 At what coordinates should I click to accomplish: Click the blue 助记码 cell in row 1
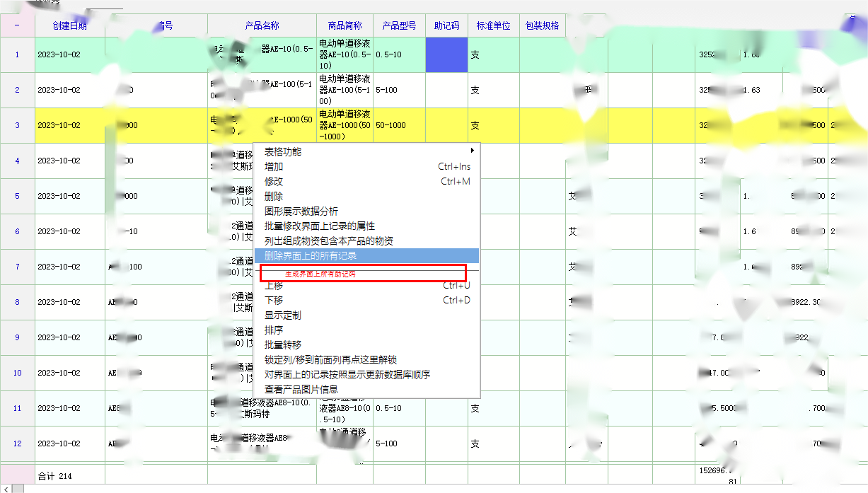pos(446,54)
